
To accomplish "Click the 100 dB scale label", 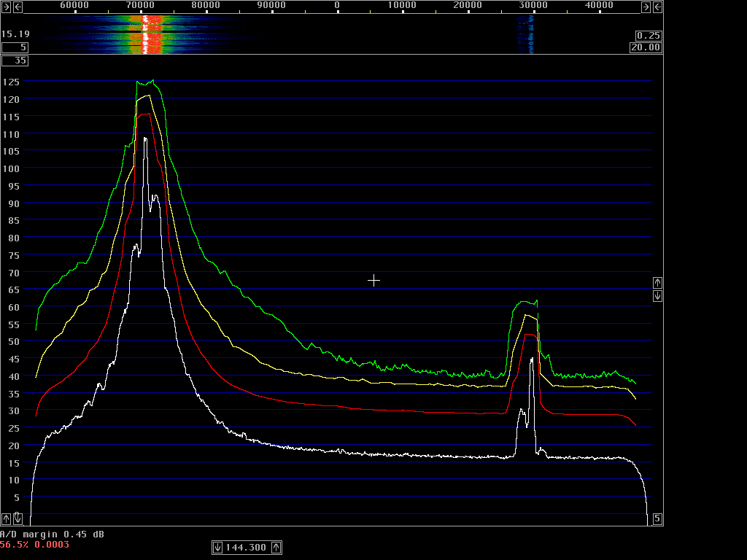I will click(11, 168).
